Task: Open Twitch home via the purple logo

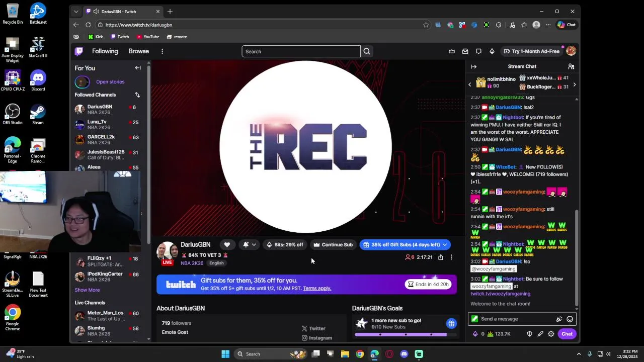Action: pyautogui.click(x=79, y=51)
